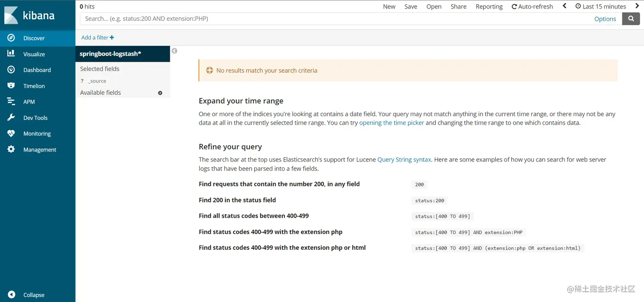Click Add a filter
Viewport: 644px width, 302px height.
(x=98, y=37)
